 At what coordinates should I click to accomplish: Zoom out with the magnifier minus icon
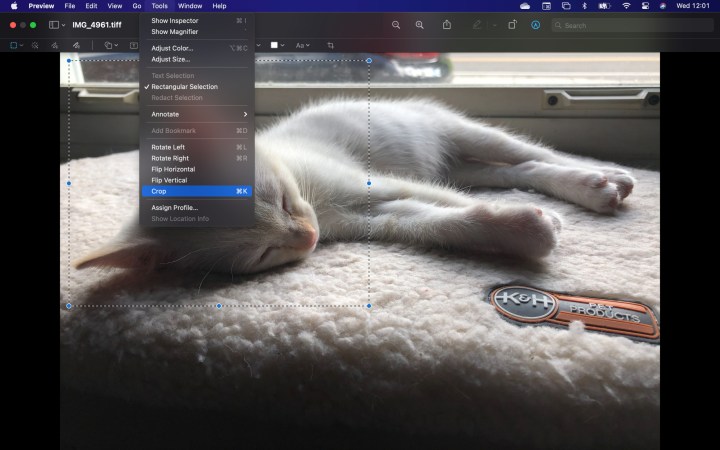396,25
